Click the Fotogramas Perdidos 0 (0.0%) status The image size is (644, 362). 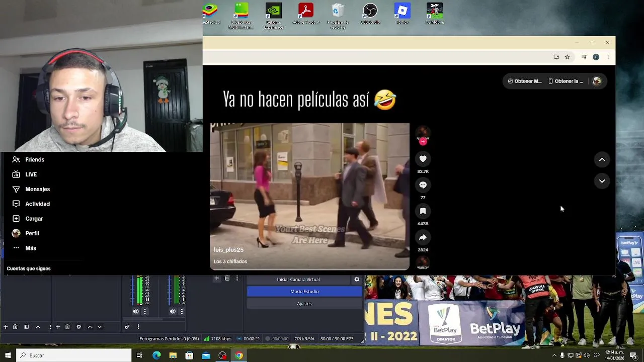169,339
